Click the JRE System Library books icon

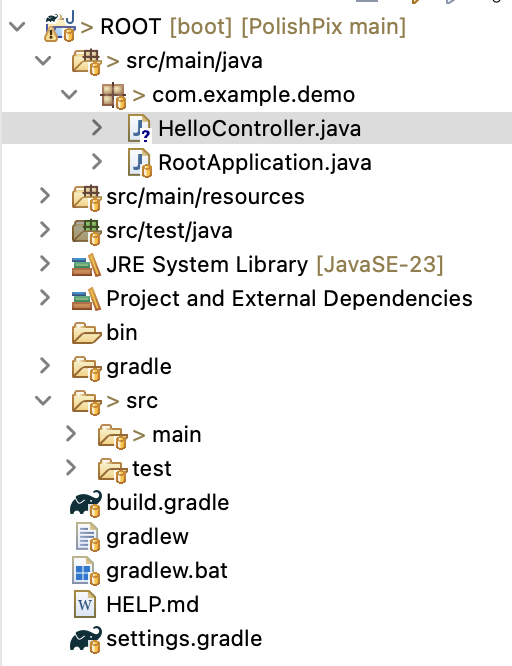(x=86, y=265)
